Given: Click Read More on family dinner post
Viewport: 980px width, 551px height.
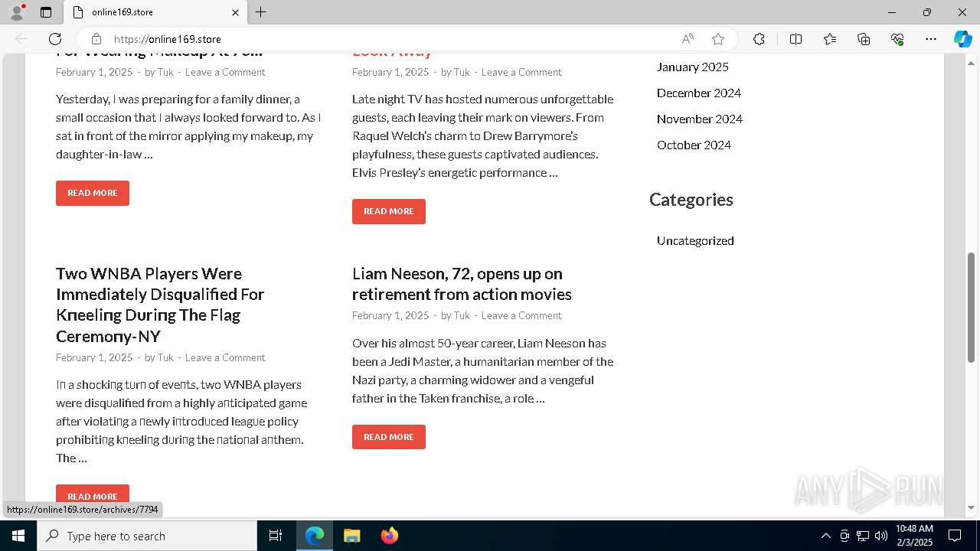Looking at the screenshot, I should [x=93, y=193].
